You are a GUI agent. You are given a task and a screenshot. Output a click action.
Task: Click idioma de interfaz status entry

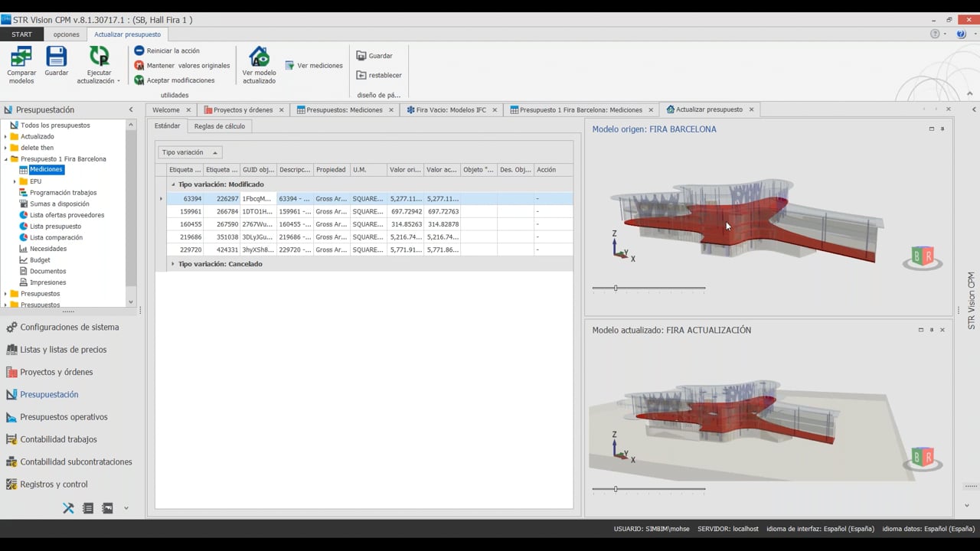pos(820,529)
